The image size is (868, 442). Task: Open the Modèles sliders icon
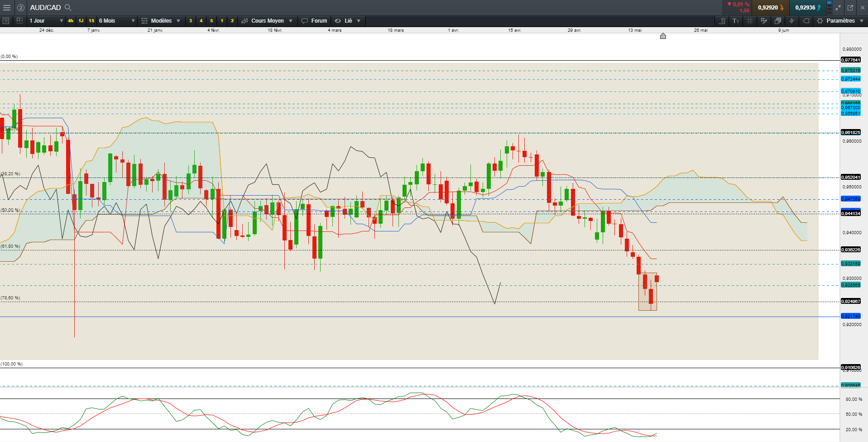144,21
